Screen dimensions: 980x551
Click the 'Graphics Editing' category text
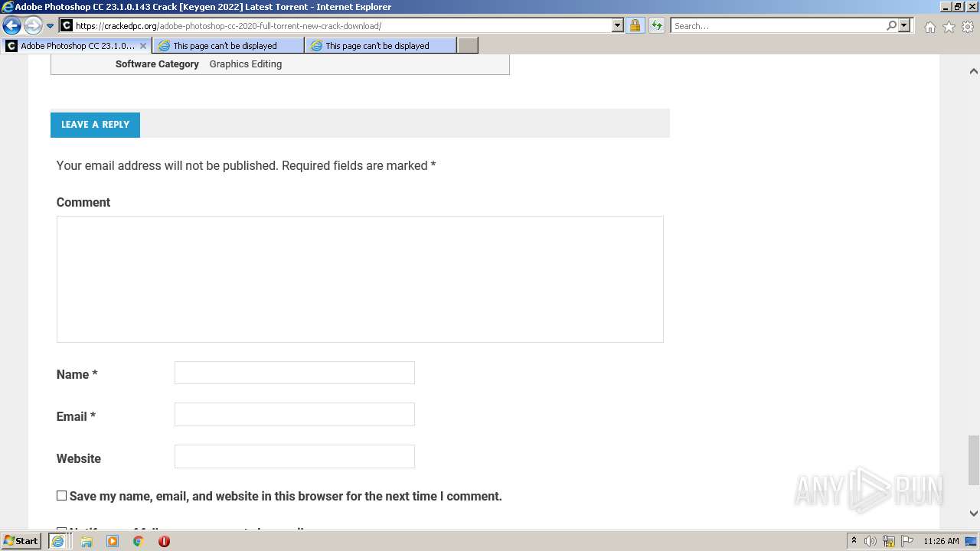click(246, 64)
